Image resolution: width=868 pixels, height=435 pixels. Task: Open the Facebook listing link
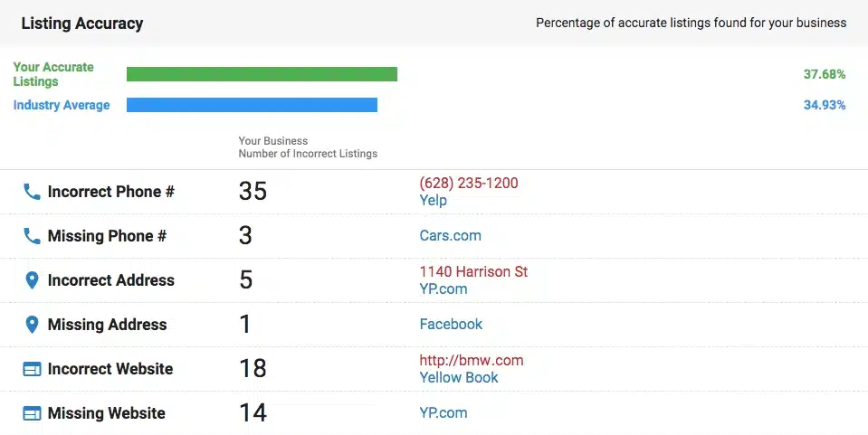click(451, 325)
